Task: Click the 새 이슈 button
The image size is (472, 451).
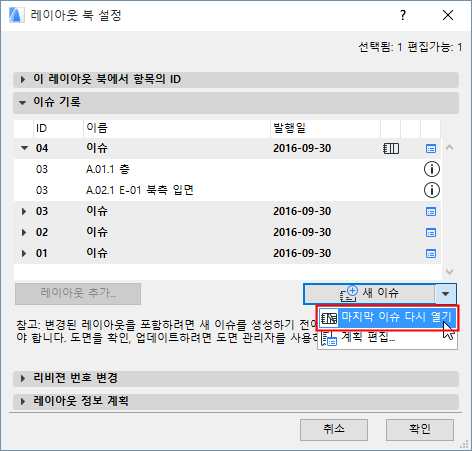Action: click(370, 294)
